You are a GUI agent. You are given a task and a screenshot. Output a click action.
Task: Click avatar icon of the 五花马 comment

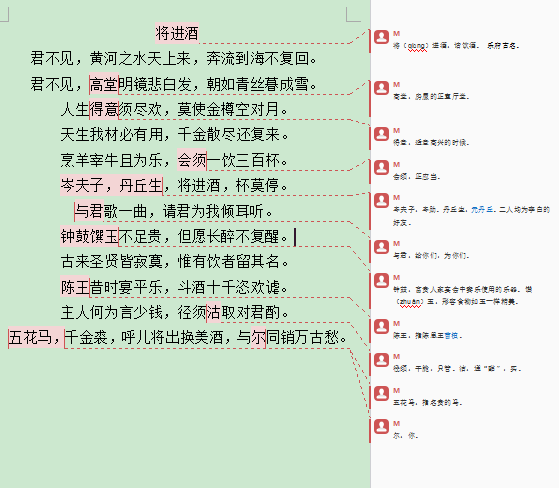click(x=381, y=394)
